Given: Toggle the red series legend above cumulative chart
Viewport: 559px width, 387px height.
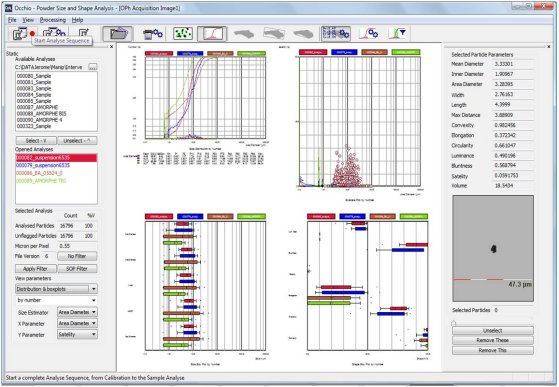Looking at the screenshot, I should (x=159, y=53).
